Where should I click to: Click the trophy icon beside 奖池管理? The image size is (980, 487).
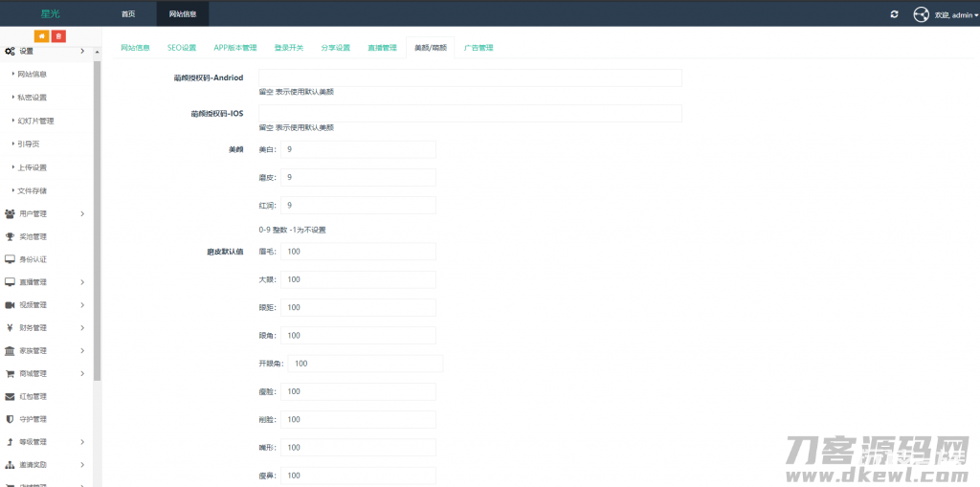point(10,237)
